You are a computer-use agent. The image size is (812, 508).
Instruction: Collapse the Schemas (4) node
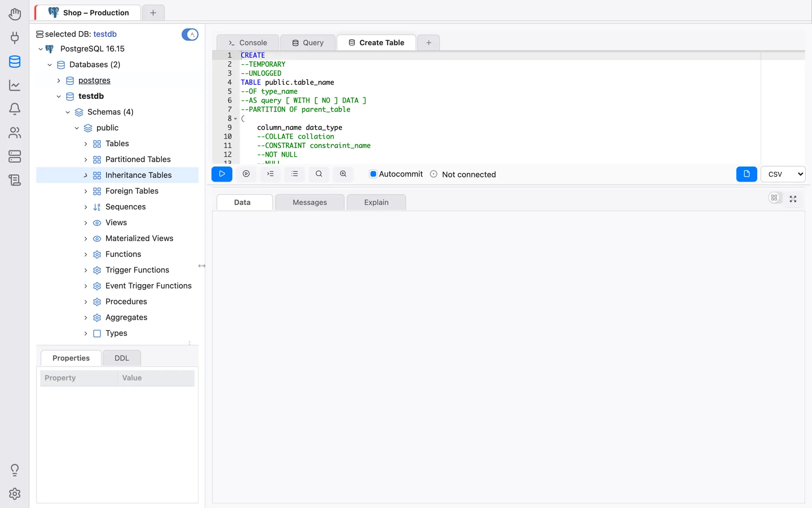(x=68, y=112)
